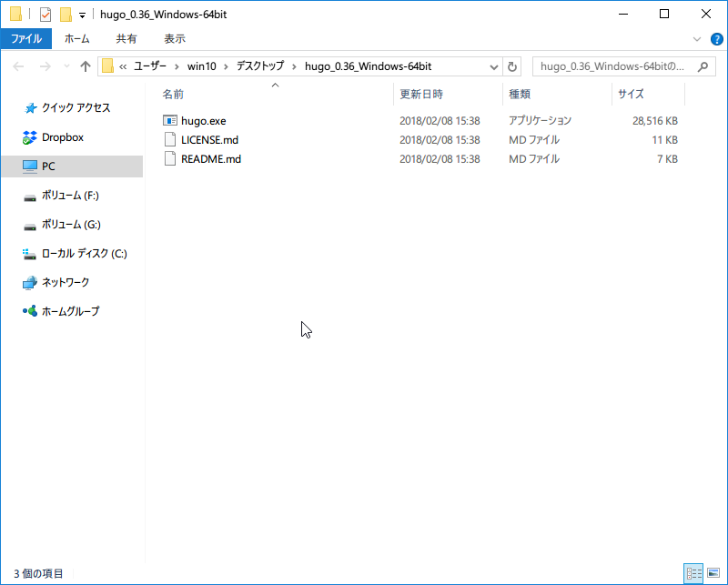Expand the address bar history dropdown

tap(493, 66)
